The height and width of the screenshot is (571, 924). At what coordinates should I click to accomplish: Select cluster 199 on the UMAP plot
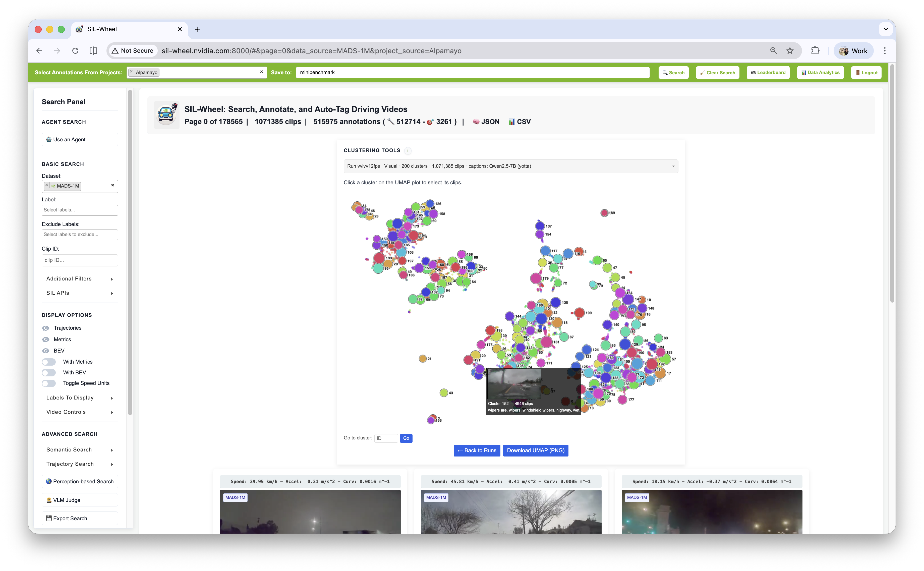(580, 313)
